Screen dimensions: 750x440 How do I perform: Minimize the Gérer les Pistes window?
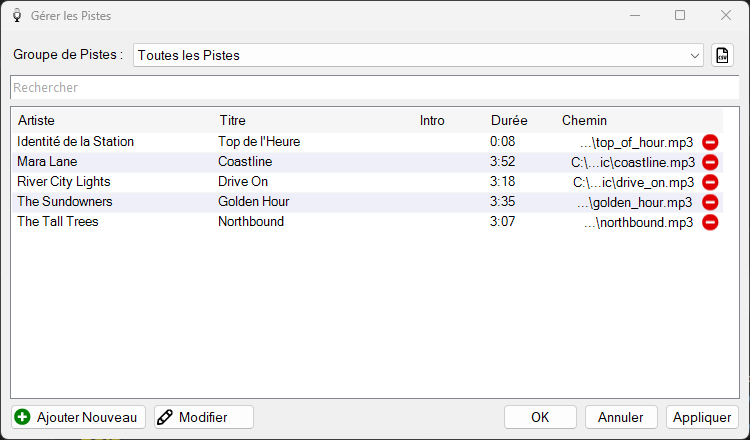pyautogui.click(x=635, y=15)
